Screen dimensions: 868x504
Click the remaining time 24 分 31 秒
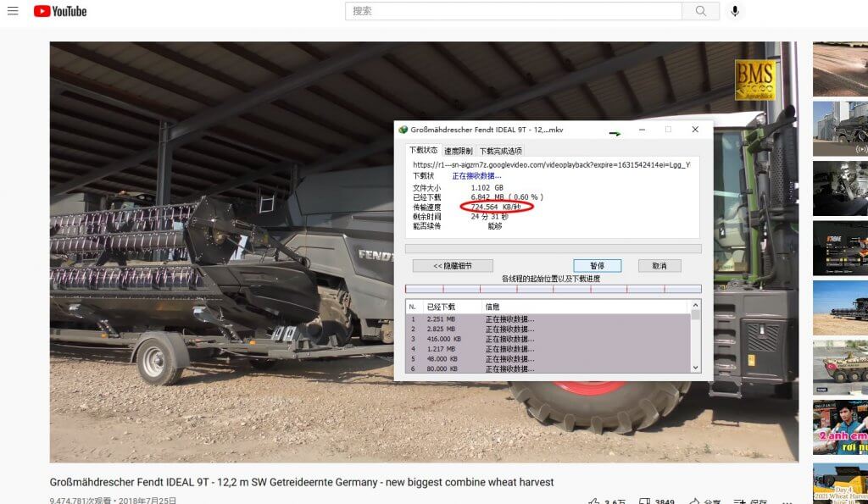489,216
